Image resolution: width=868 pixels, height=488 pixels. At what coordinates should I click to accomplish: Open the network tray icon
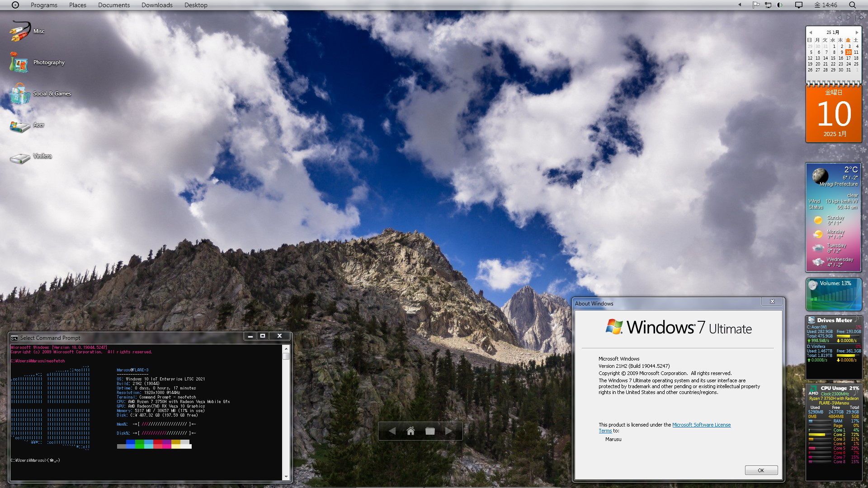click(768, 5)
